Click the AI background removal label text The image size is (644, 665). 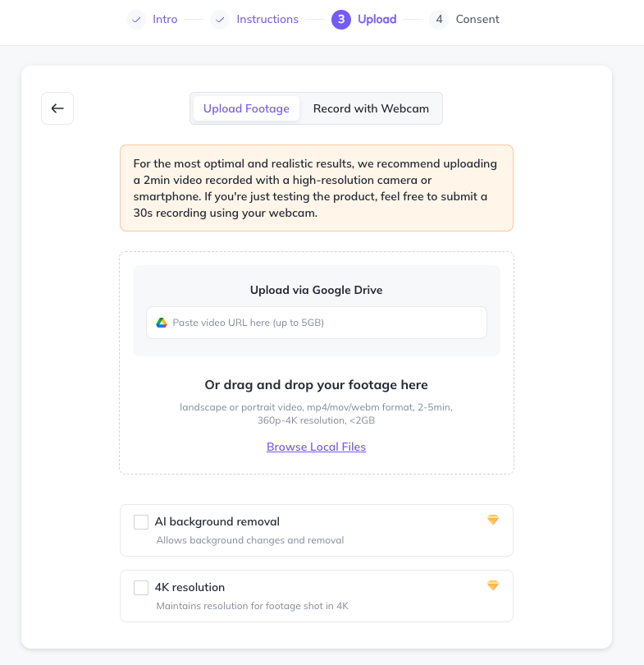(217, 521)
